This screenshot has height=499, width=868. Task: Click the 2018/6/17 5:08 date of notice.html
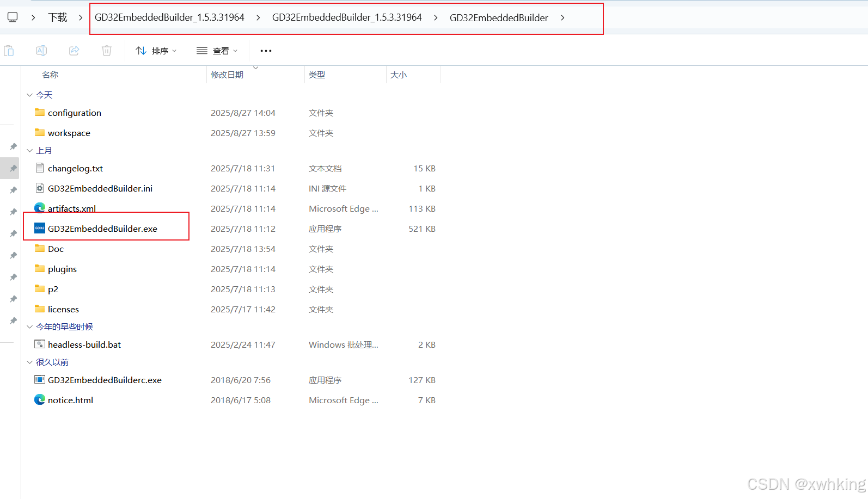[x=241, y=401]
